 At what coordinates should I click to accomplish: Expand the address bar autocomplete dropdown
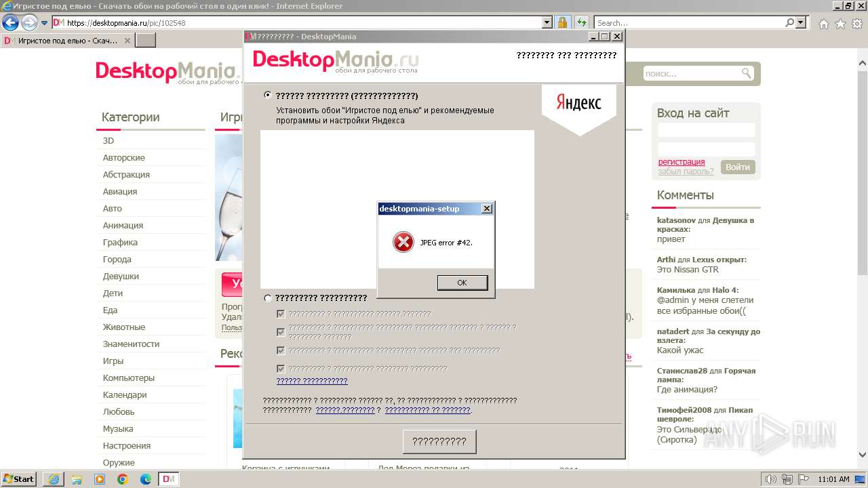pos(547,22)
